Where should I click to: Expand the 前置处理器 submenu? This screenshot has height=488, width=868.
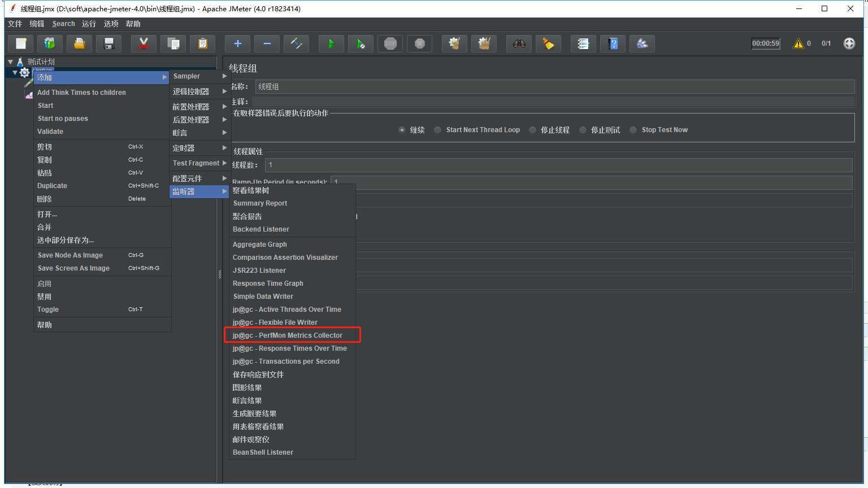200,107
